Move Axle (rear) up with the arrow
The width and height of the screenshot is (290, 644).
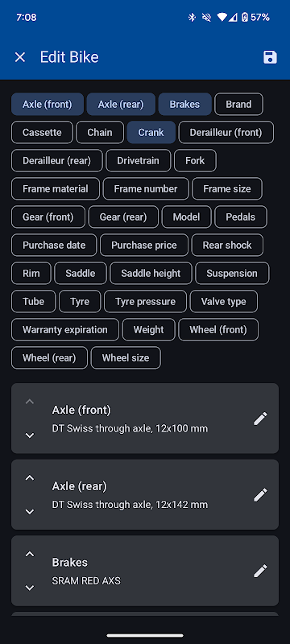pos(30,477)
